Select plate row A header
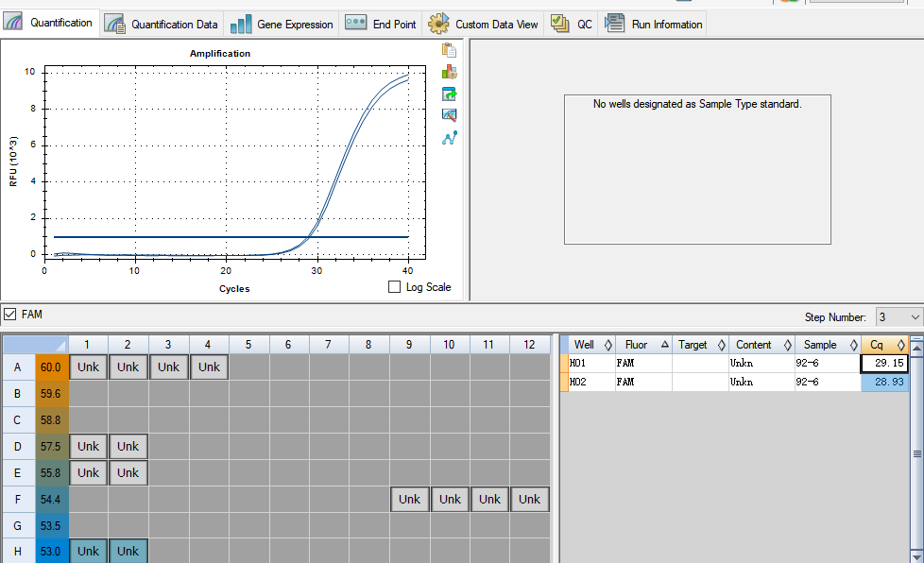This screenshot has height=563, width=924. point(18,367)
